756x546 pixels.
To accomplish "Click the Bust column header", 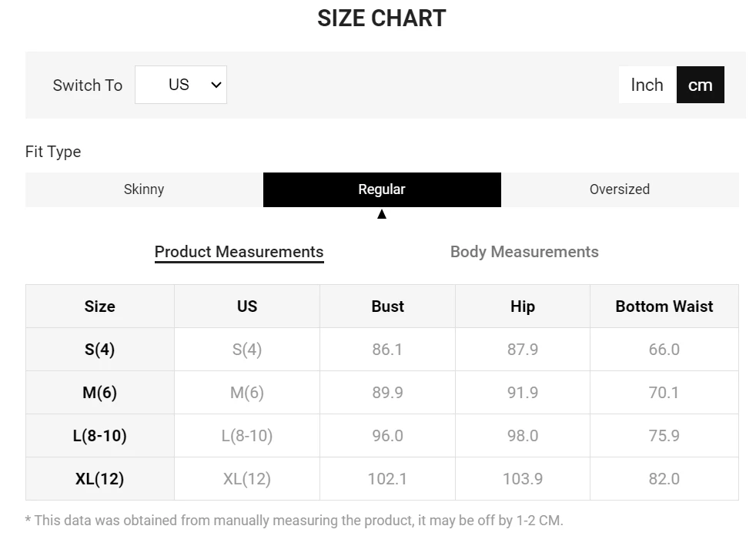I will [x=387, y=306].
